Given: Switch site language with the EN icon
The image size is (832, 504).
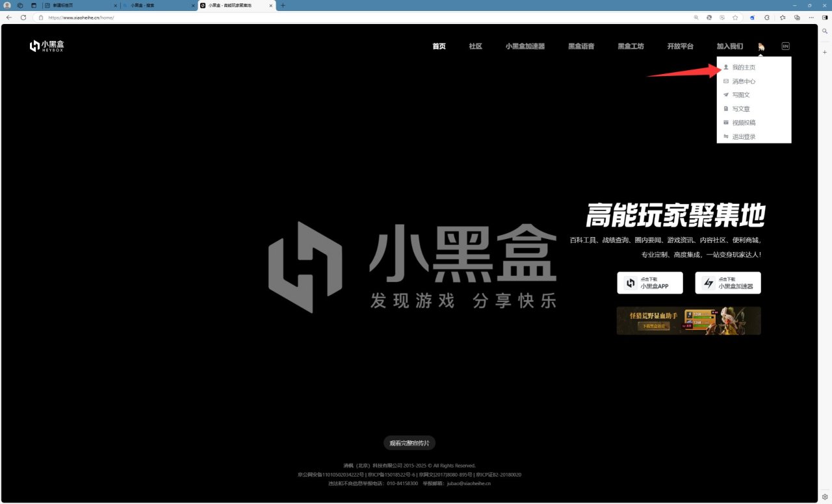Looking at the screenshot, I should click(x=785, y=46).
